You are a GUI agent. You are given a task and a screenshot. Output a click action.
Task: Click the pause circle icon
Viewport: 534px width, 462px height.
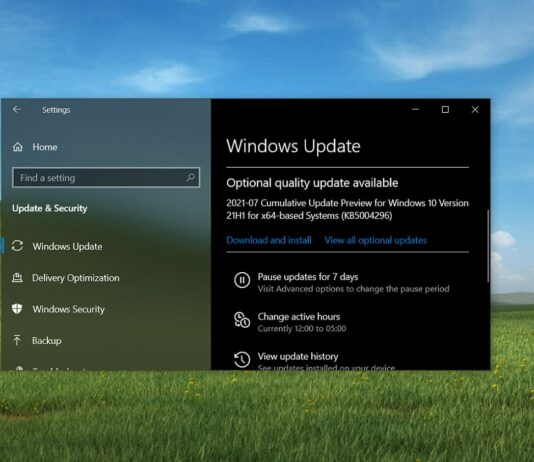point(242,280)
